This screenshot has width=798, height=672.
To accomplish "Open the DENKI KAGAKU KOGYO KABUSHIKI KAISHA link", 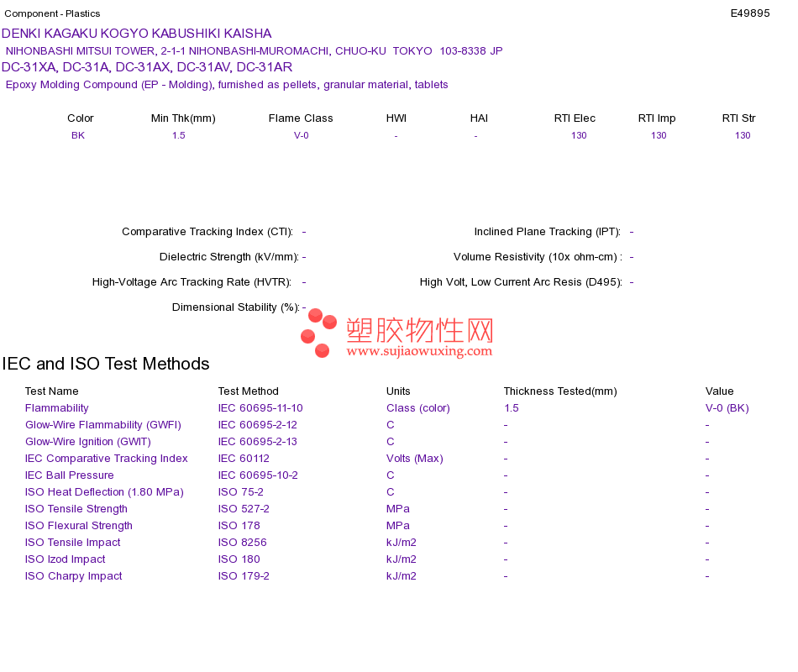I will (x=136, y=34).
